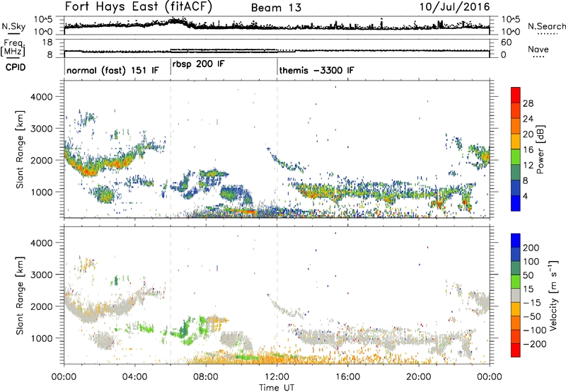Select the 'rbsp 200 IF' mode label
This screenshot has width=566, height=392.
[199, 64]
